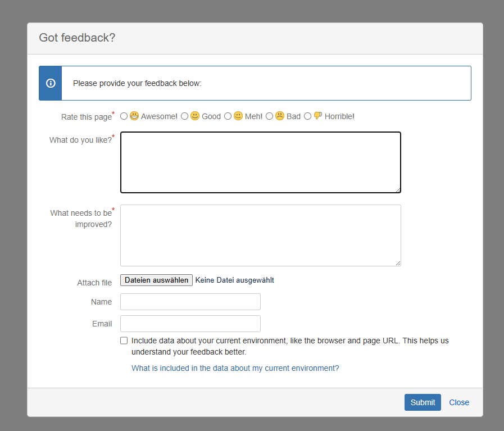504x431 pixels.
Task: Click the blue info icon in the banner
Action: point(50,83)
